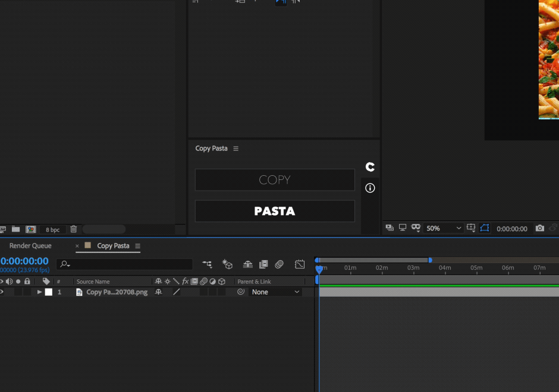
Task: Open the Copy Pasta timeline panel menu
Action: coord(137,246)
